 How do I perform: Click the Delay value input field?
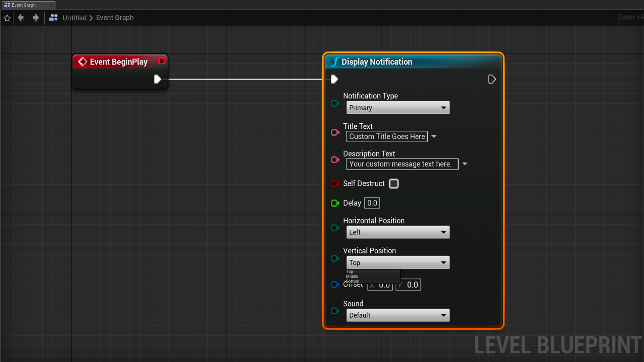click(x=372, y=203)
